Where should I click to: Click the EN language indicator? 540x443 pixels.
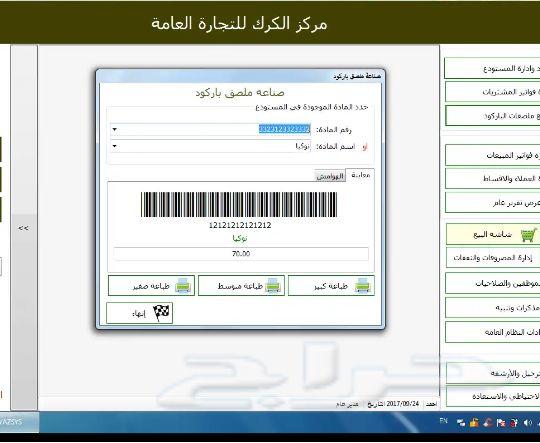click(x=444, y=421)
